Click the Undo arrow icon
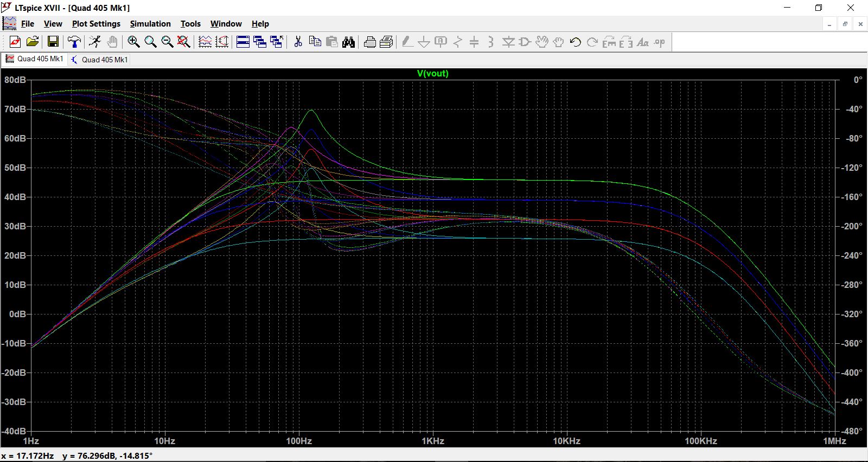Viewport: 868px width, 462px height. tap(576, 42)
